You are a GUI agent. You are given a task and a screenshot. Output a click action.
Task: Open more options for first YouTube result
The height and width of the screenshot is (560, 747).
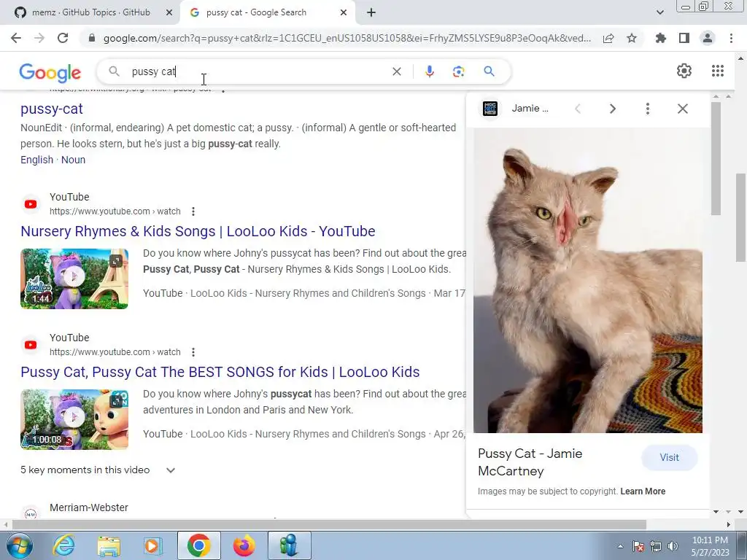tap(193, 211)
